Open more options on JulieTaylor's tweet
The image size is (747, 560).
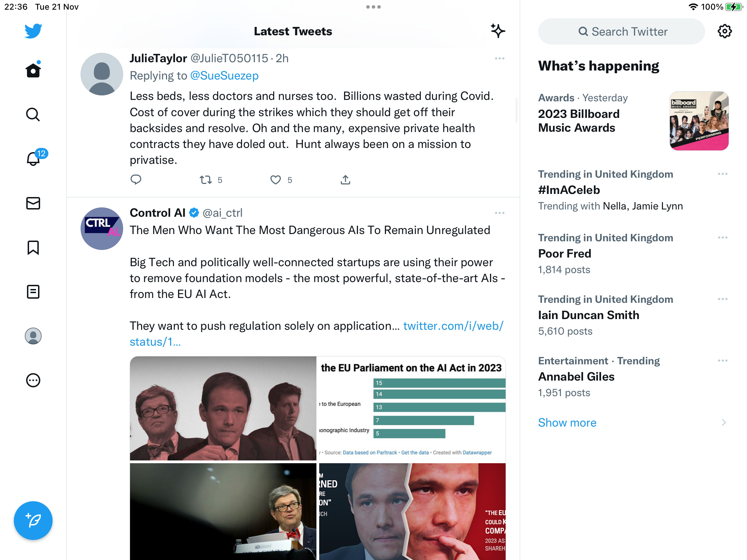click(499, 58)
